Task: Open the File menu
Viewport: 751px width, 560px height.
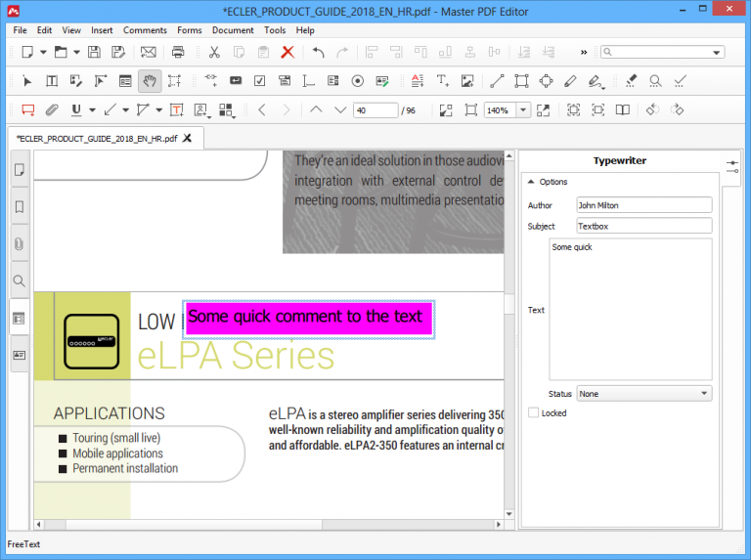Action: [x=20, y=30]
